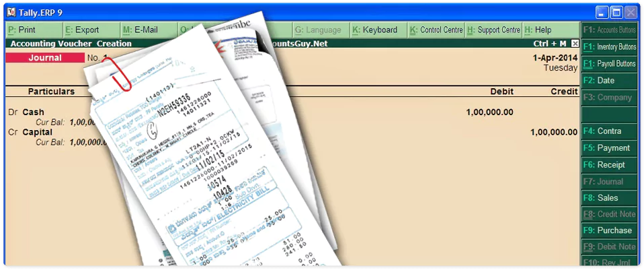
Task: Open the M: E-Mail menu
Action: click(149, 30)
